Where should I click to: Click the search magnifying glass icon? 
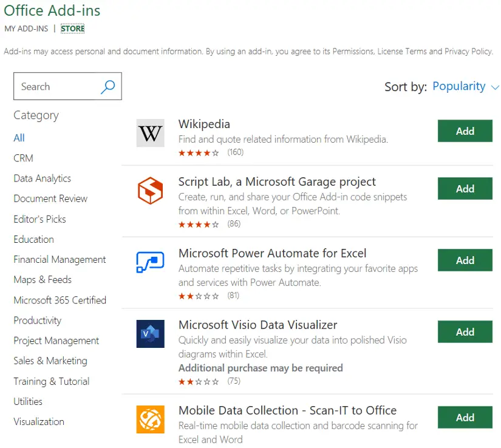(108, 87)
